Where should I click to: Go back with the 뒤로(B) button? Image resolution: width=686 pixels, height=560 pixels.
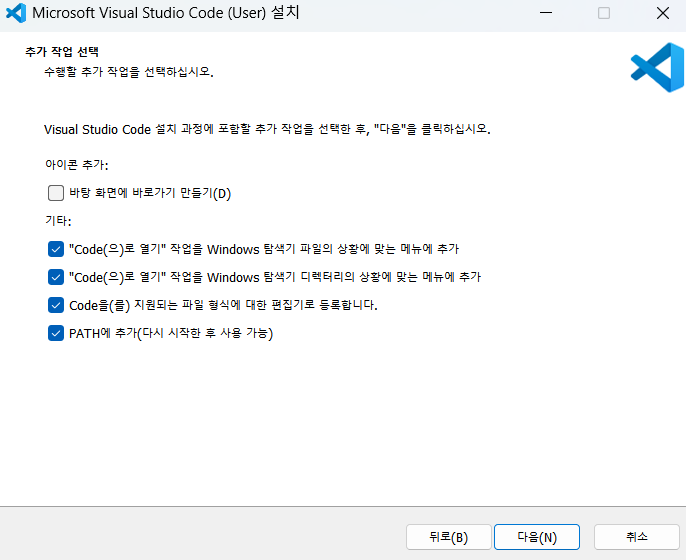[x=448, y=537]
